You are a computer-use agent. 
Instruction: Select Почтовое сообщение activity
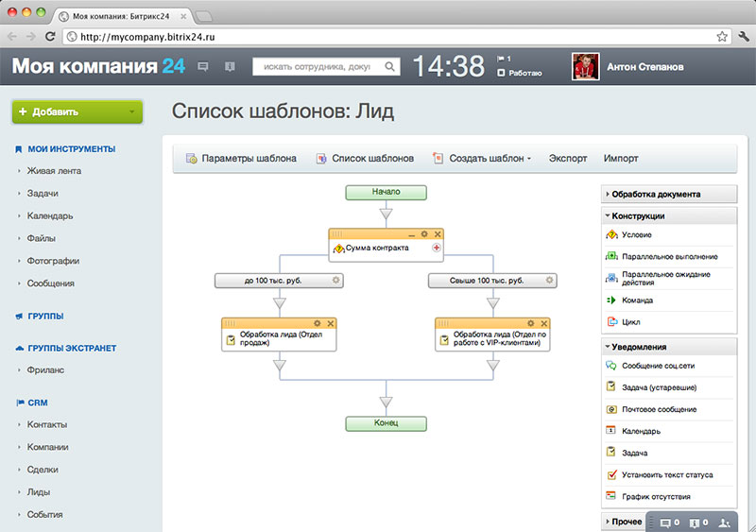651,409
